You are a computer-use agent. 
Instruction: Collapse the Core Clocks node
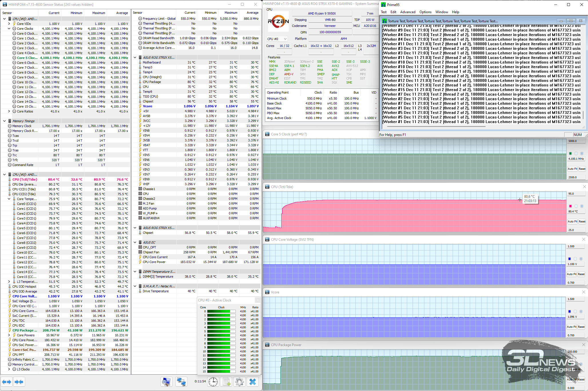point(9,29)
